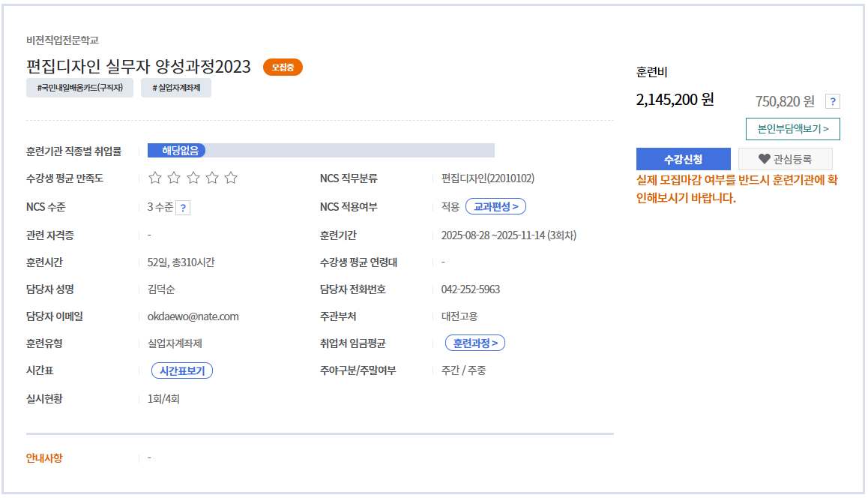Viewport: 868px width, 498px height.
Task: Click the second satisfaction star
Action: tap(174, 178)
